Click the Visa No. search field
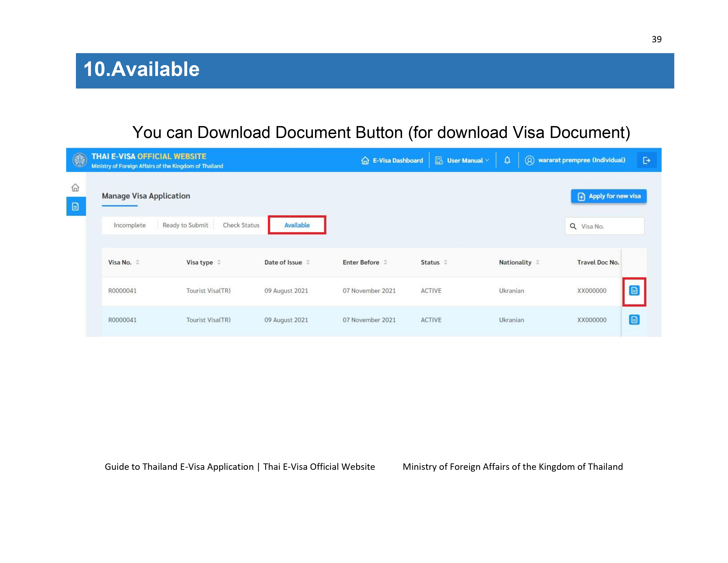 [604, 226]
